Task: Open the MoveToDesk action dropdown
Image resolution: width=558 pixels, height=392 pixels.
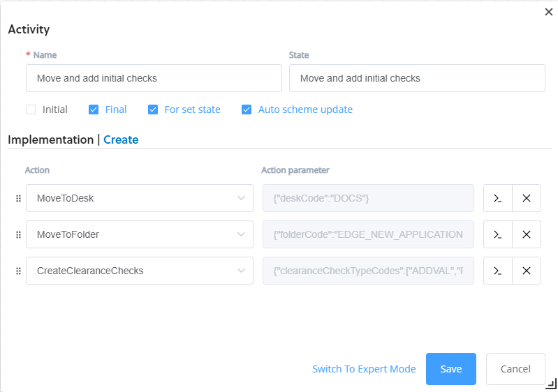Action: click(x=140, y=198)
